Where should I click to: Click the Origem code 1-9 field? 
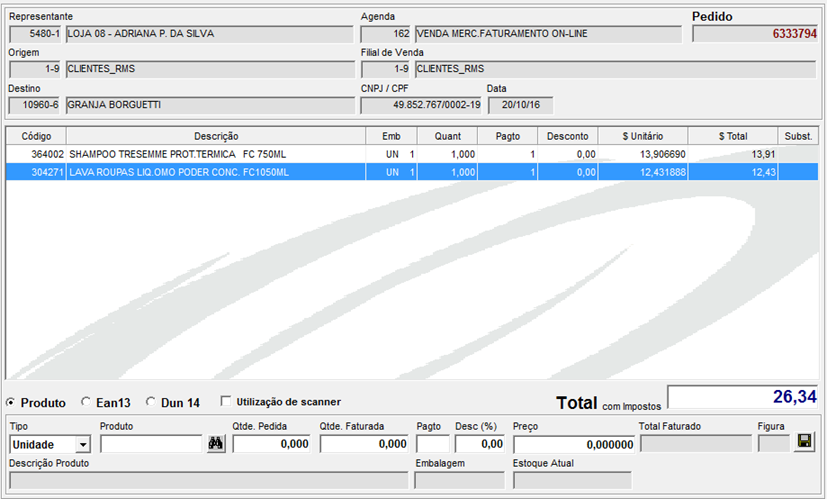pos(35,69)
